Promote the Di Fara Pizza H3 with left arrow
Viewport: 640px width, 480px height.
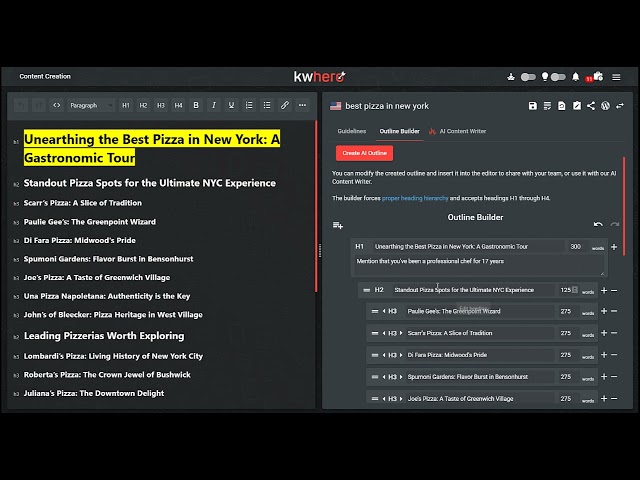(x=384, y=355)
